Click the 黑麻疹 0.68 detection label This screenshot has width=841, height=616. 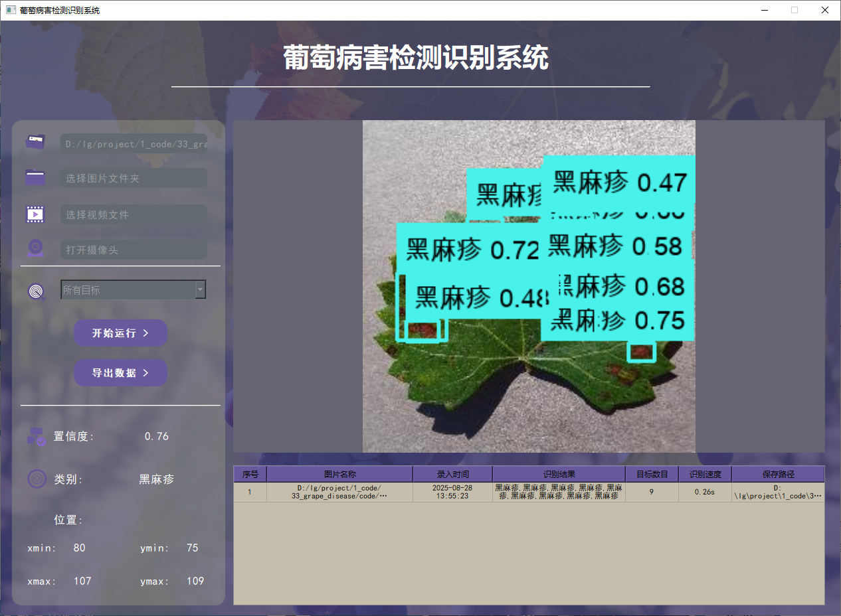coord(621,286)
